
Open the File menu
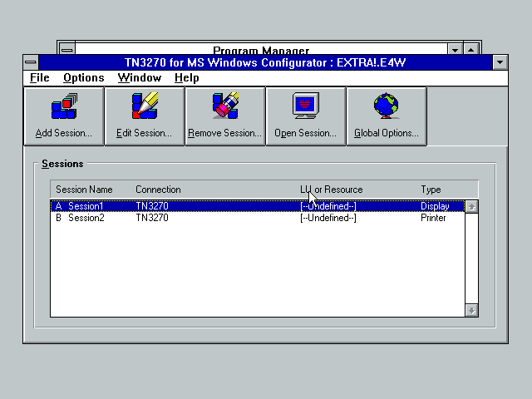pyautogui.click(x=39, y=77)
